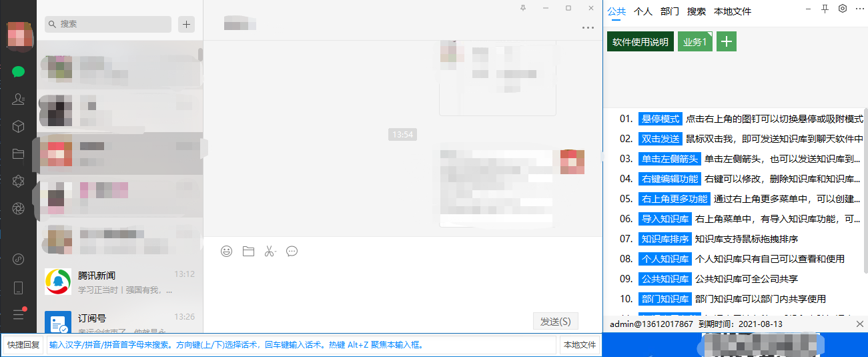Click the 部门知识库 entry tag
The height and width of the screenshot is (357, 868).
pyautogui.click(x=665, y=299)
